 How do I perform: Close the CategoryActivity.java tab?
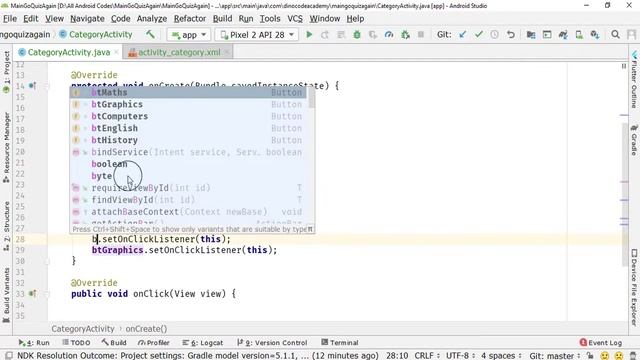tap(116, 52)
